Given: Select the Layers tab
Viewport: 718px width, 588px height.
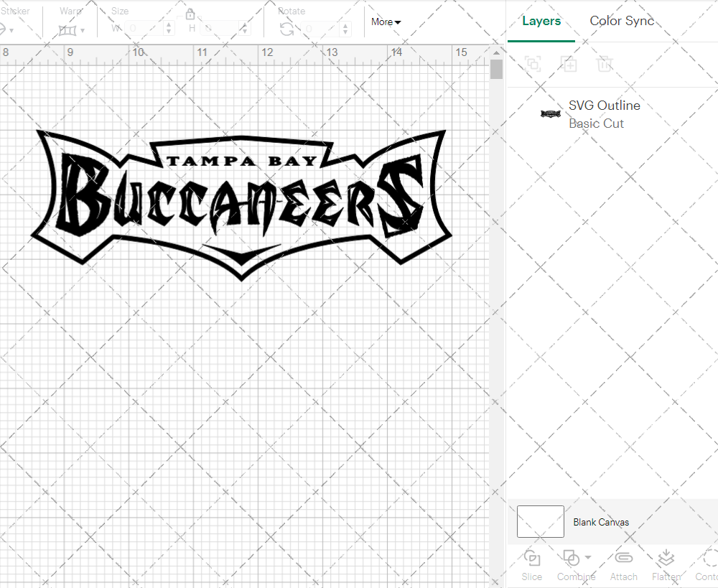Looking at the screenshot, I should click(541, 21).
